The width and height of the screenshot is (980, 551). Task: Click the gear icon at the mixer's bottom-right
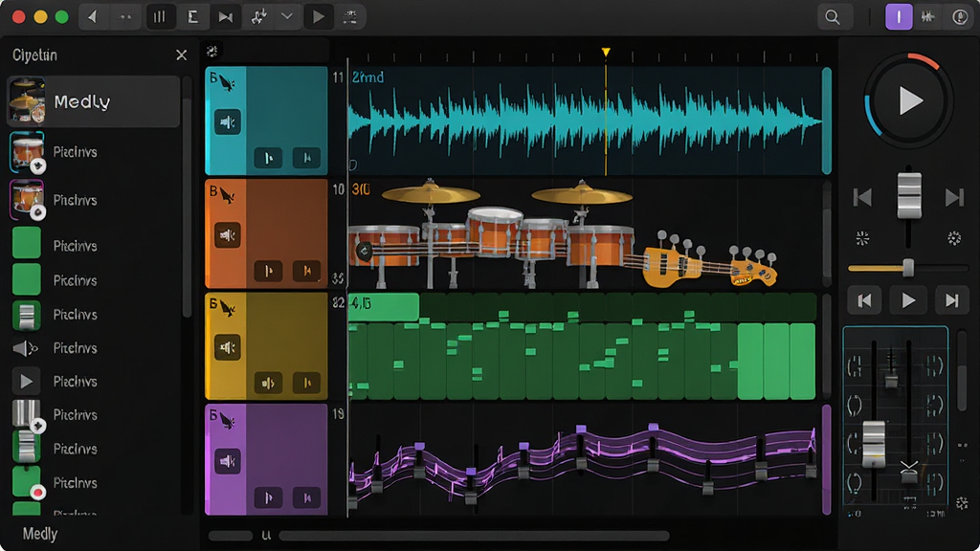962,502
